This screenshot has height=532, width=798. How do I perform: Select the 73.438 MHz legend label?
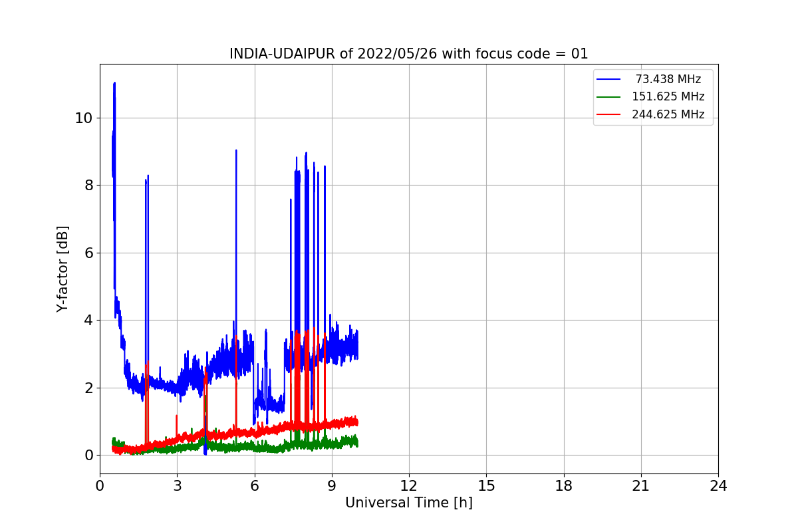668,79
